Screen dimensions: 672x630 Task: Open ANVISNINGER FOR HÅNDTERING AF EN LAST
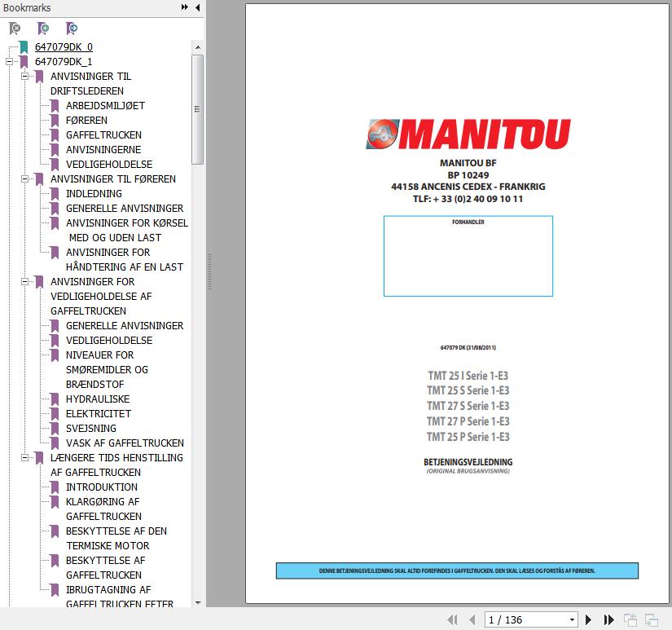click(125, 259)
